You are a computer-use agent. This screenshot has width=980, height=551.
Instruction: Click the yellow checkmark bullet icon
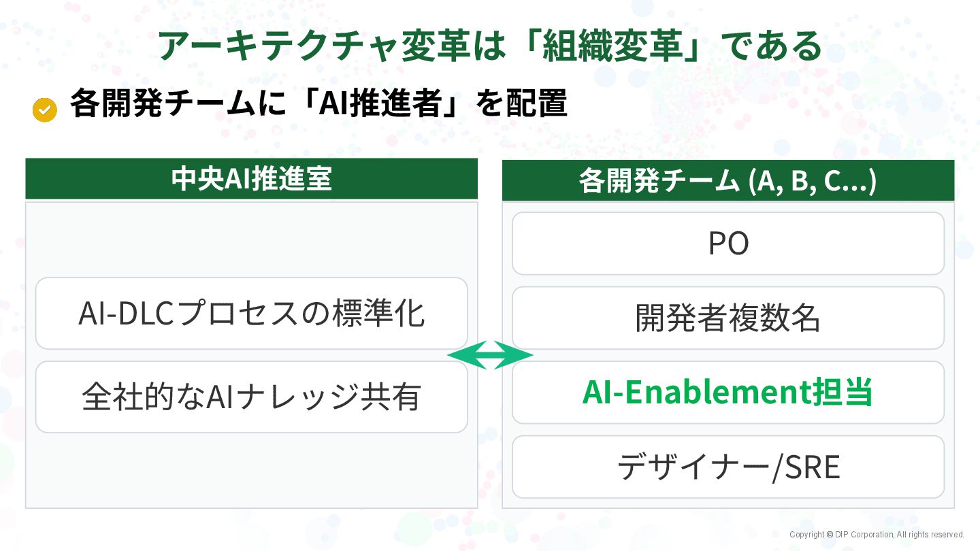pos(45,110)
